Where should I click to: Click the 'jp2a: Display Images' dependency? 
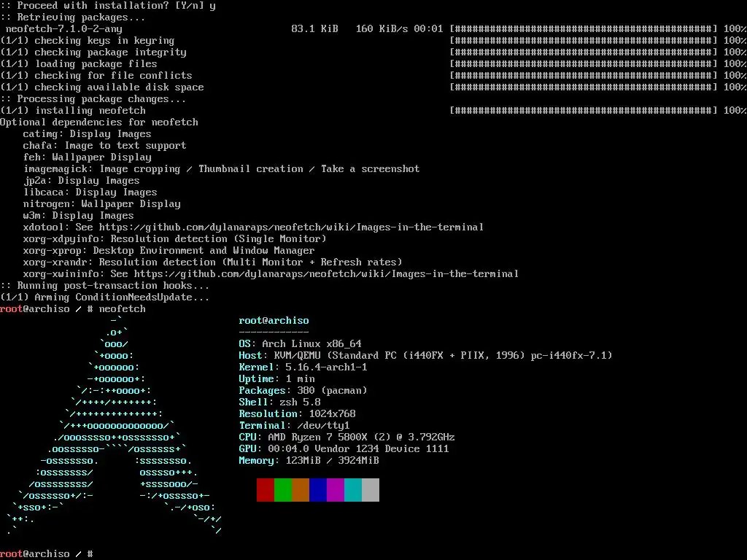tap(82, 181)
